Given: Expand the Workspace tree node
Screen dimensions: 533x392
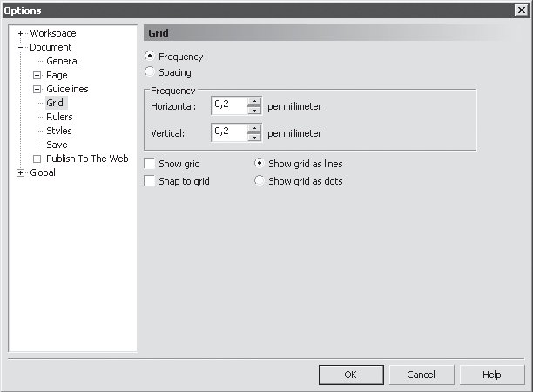Looking at the screenshot, I should (20, 33).
